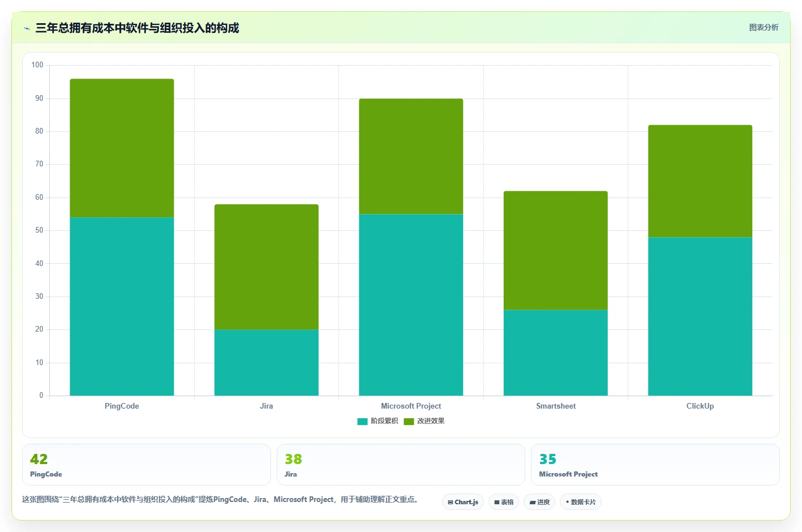Viewport: 802px width, 532px height.
Task: Select Smartsheet's teal 阶段累积 bar segment
Action: click(x=556, y=353)
